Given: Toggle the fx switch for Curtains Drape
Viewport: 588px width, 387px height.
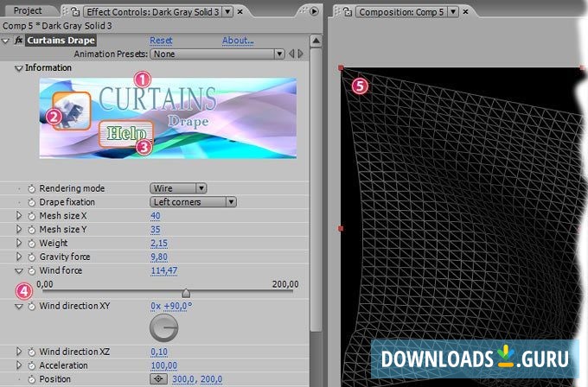Looking at the screenshot, I should 18,41.
